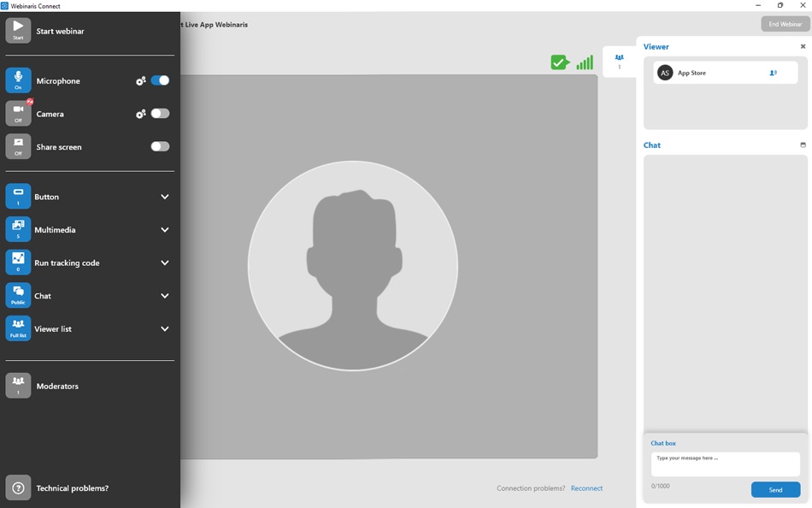This screenshot has height=508, width=812.
Task: Click the Webinaris Connect title bar app icon
Action: pyautogui.click(x=4, y=6)
